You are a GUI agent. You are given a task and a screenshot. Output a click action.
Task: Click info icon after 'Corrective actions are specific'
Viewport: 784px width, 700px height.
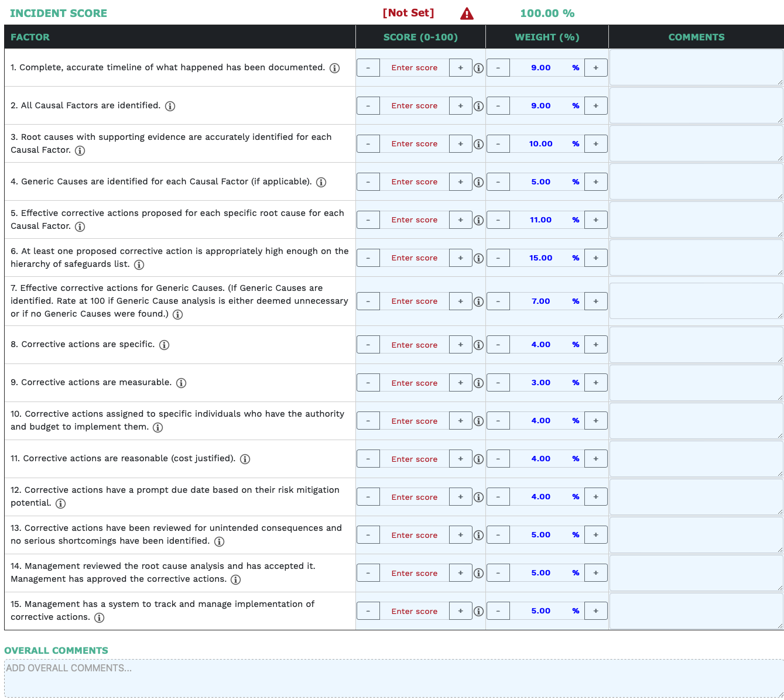click(x=165, y=345)
